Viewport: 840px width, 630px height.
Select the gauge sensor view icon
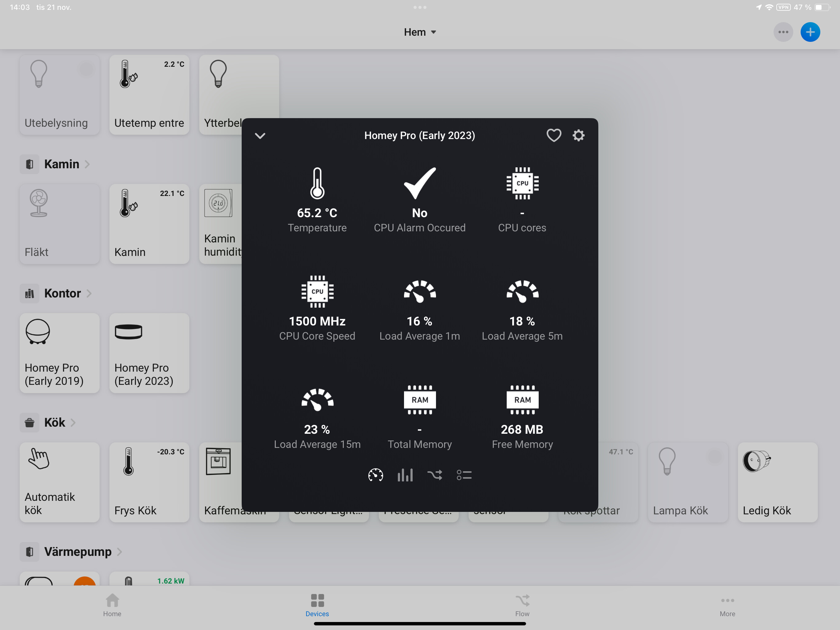(375, 475)
